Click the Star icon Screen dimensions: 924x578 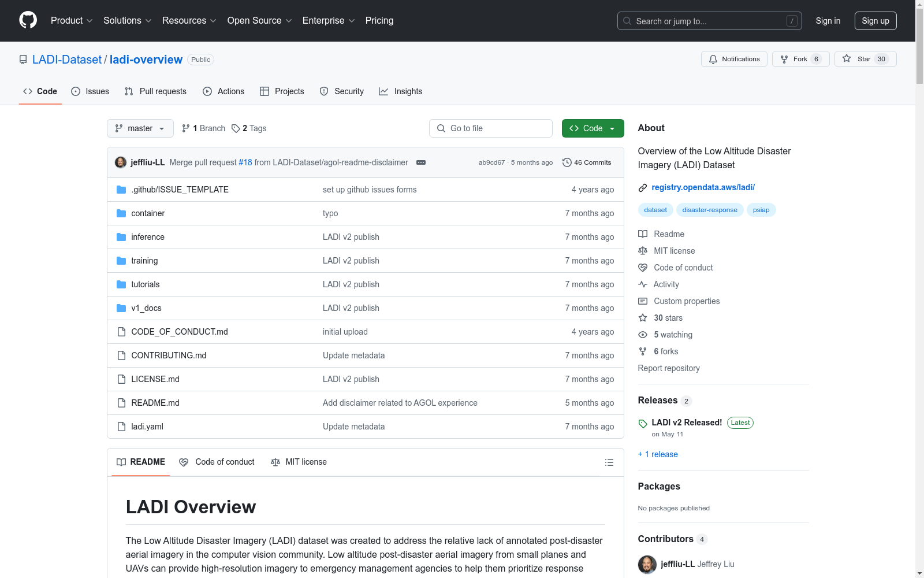pyautogui.click(x=847, y=58)
